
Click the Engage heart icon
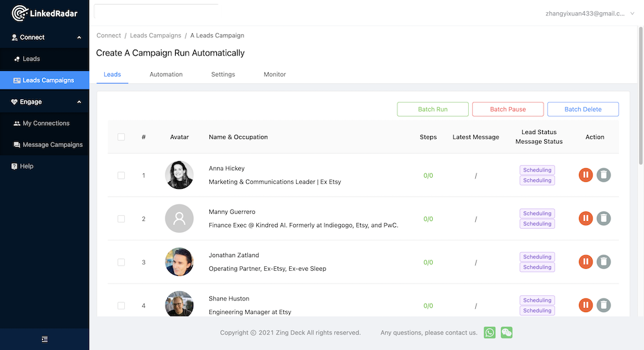pos(14,102)
